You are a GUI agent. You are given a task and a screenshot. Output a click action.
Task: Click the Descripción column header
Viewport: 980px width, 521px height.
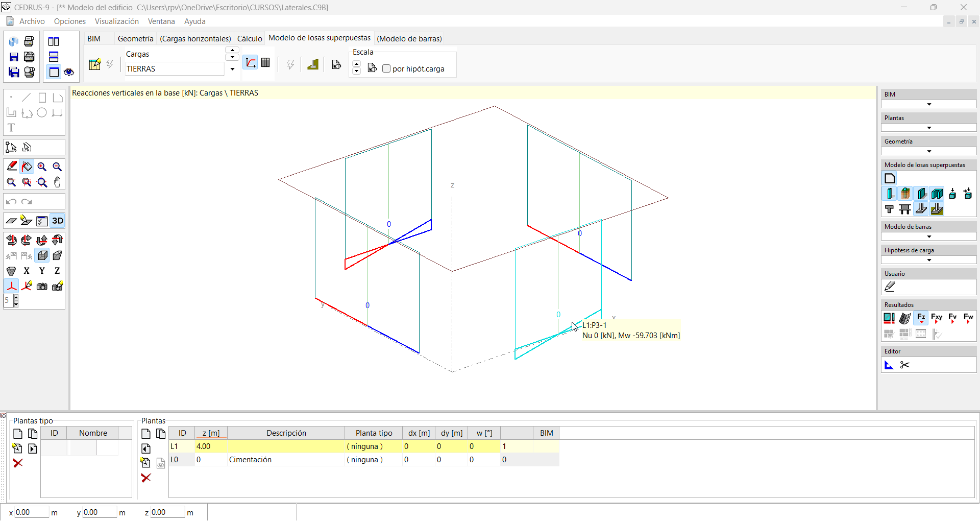pyautogui.click(x=286, y=433)
